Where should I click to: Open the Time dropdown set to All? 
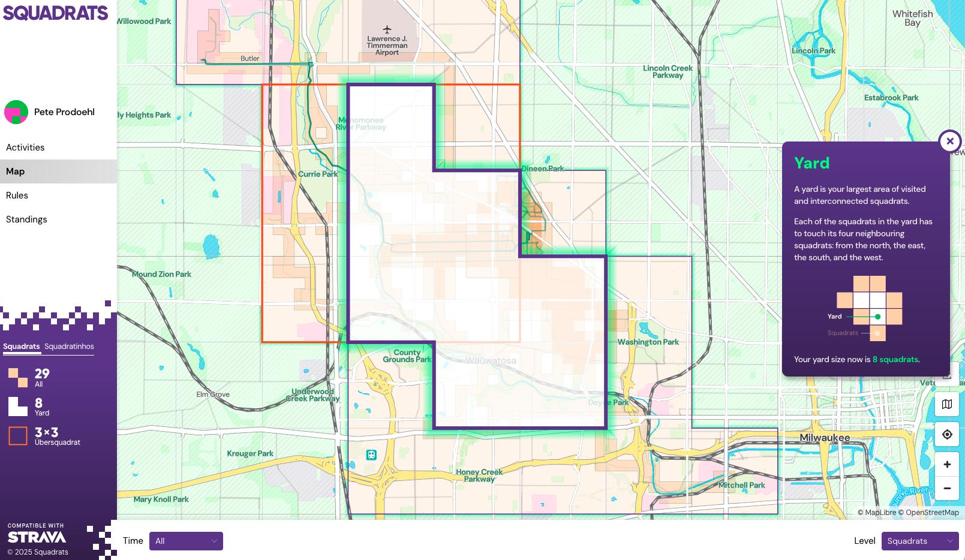click(x=186, y=541)
